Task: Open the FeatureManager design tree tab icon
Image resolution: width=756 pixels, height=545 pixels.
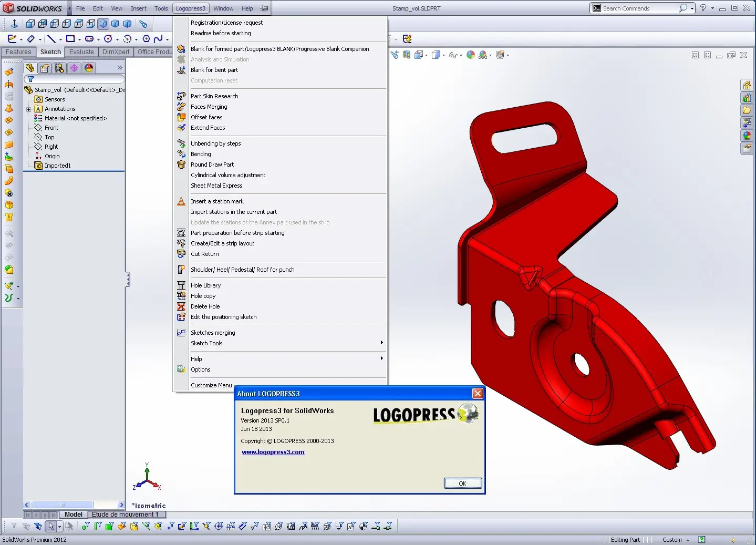Action: [30, 68]
